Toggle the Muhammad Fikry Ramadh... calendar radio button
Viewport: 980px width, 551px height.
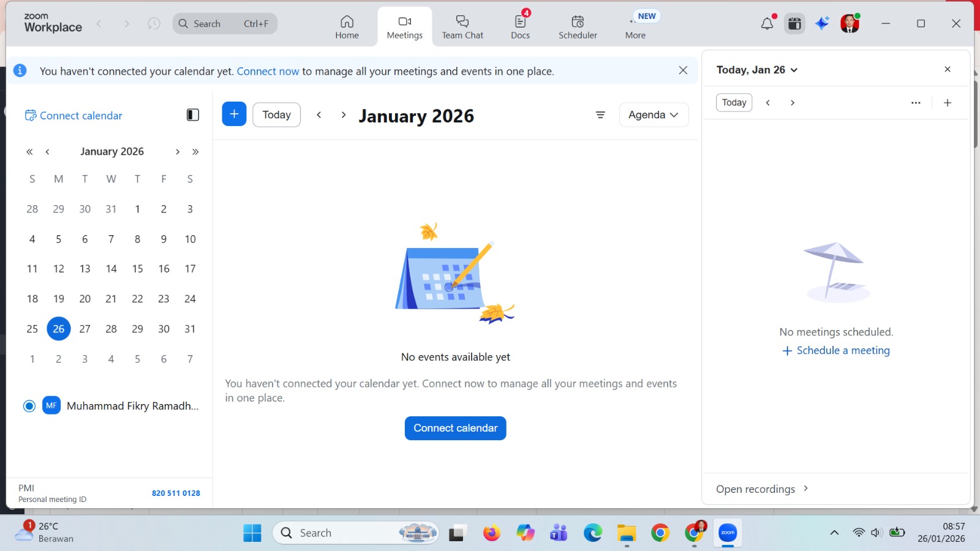click(x=29, y=406)
